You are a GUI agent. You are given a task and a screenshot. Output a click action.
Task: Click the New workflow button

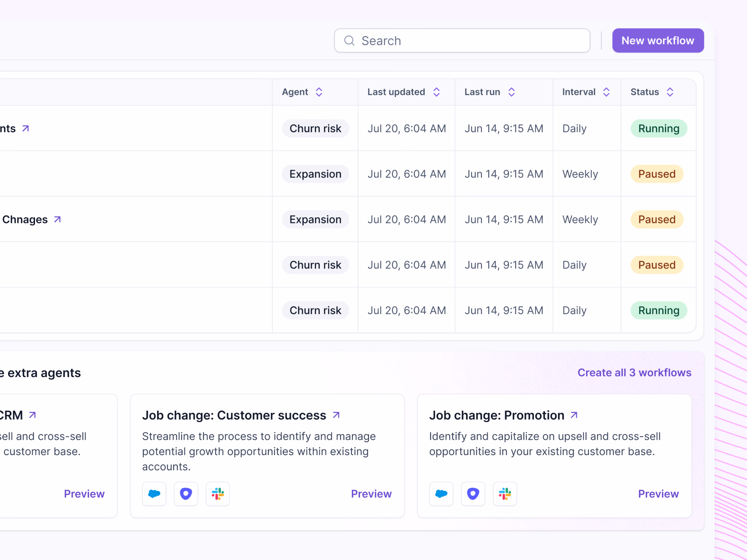658,40
